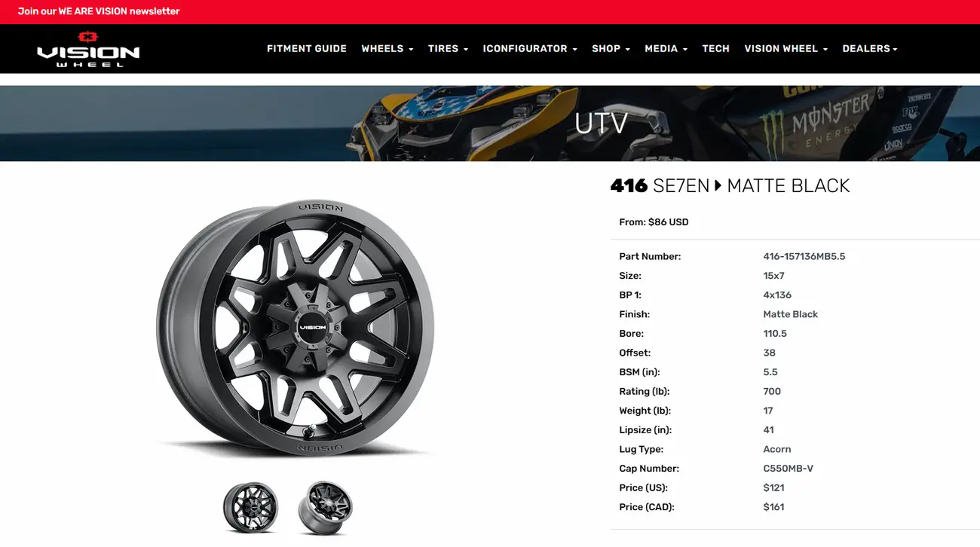This screenshot has height=547, width=980.
Task: Open the Media dropdown menu
Action: (x=666, y=48)
